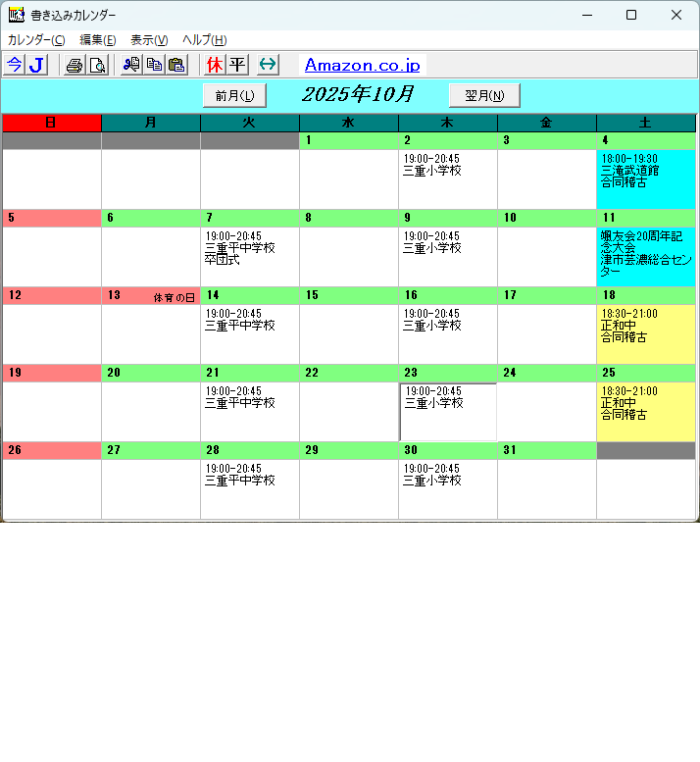The image size is (700, 762).
Task: Click the blue J jump icon
Action: coord(36,65)
